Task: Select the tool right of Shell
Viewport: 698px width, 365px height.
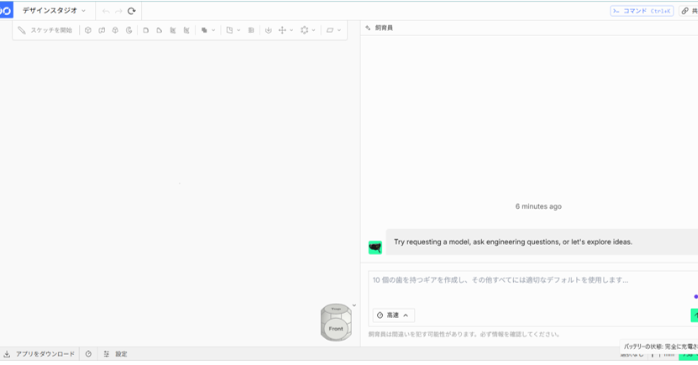Action: (x=187, y=30)
